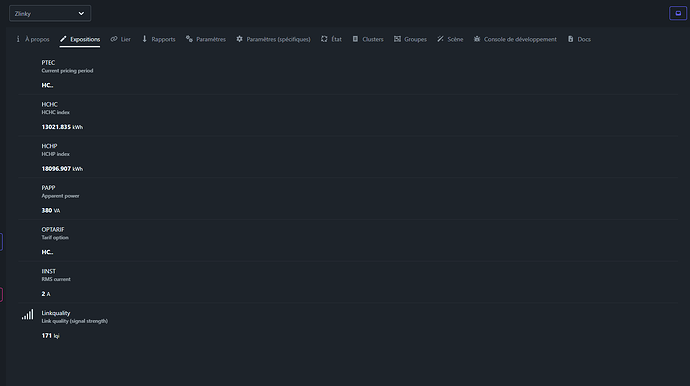Click the Apparent power description
The width and height of the screenshot is (690, 386).
pos(60,196)
